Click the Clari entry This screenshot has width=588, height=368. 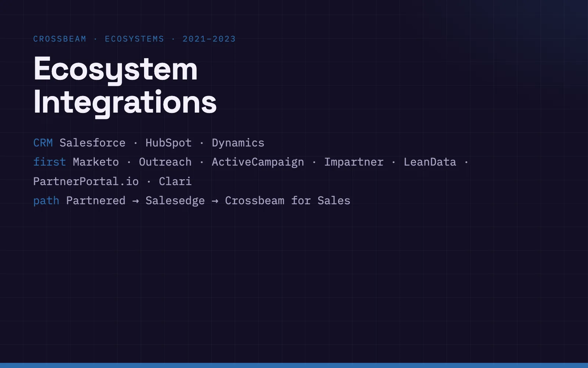(175, 181)
